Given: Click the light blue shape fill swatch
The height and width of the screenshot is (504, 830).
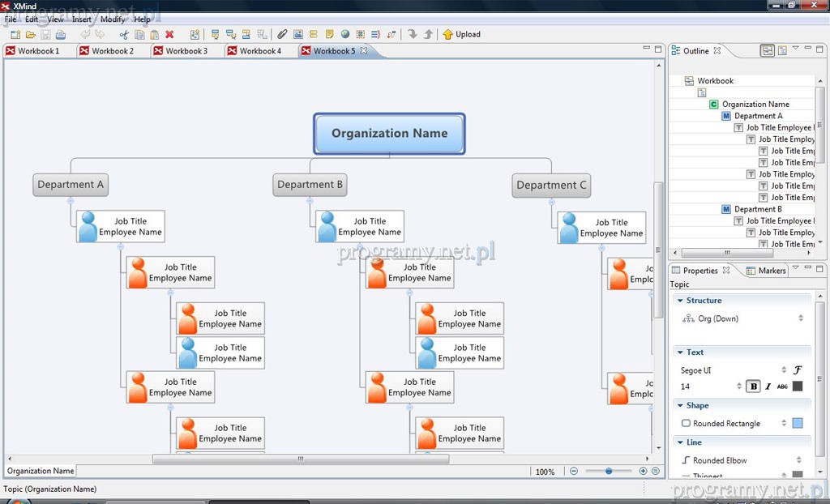Looking at the screenshot, I should 798,423.
